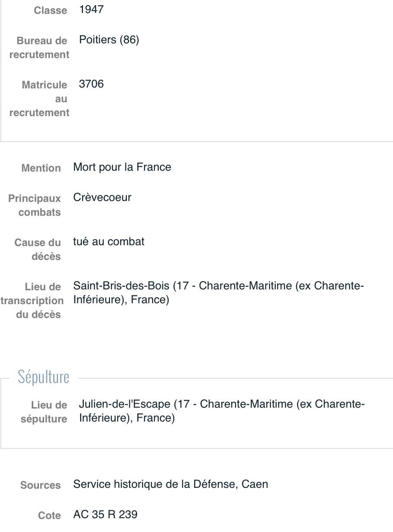
Task: Click the Principaux combats label
Action: pyautogui.click(x=35, y=205)
